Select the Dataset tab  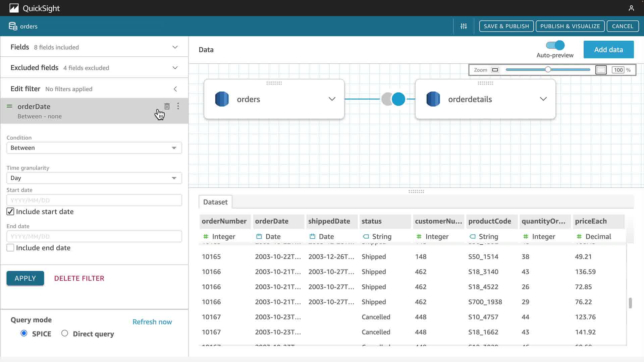pyautogui.click(x=215, y=202)
